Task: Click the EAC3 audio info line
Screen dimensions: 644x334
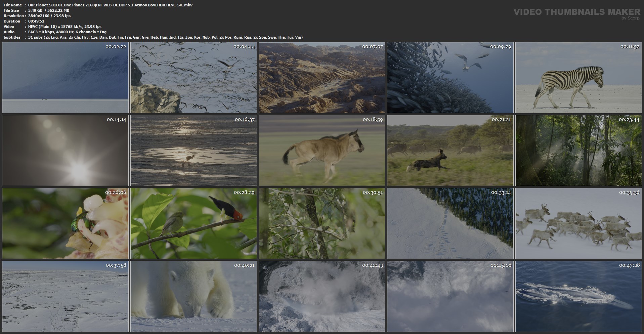Action: click(67, 32)
